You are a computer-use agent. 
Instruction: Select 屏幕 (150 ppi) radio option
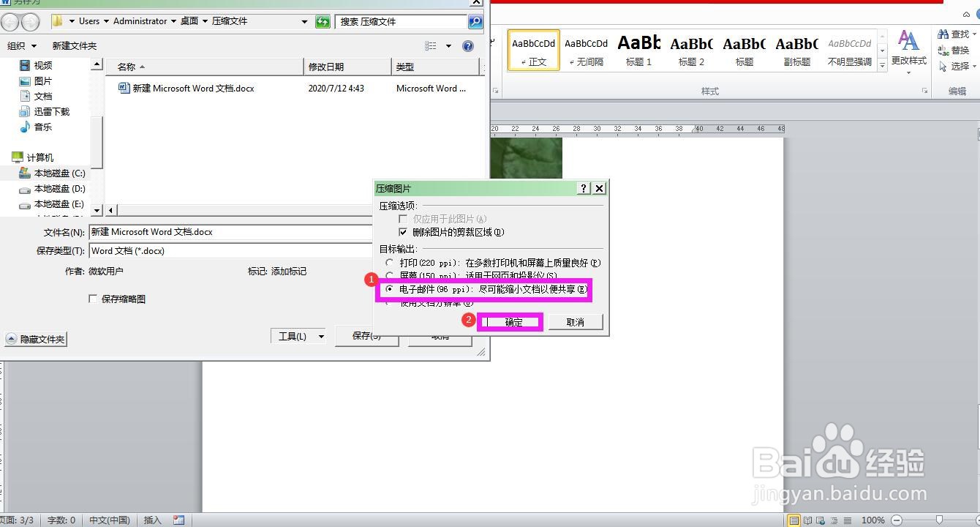click(x=390, y=276)
